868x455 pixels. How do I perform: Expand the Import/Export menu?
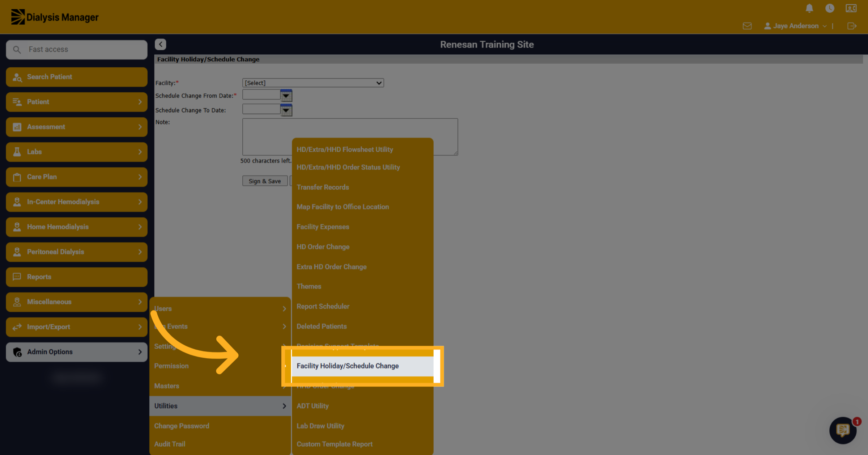(x=77, y=327)
